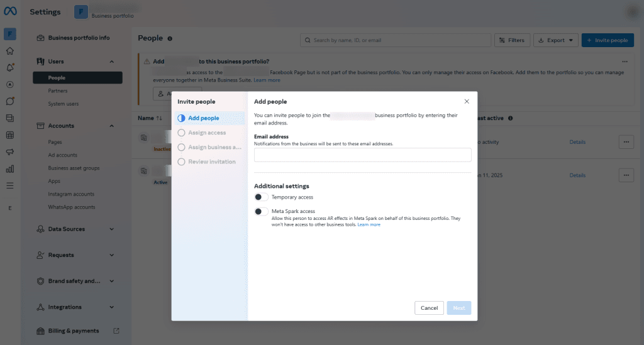Click the hamburger all tools icon

coord(9,185)
